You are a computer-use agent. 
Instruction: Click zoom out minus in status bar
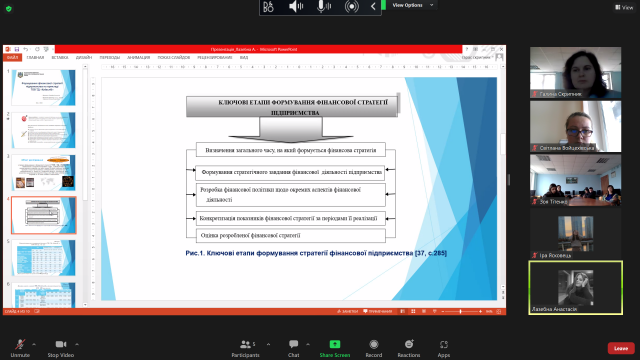coord(443,311)
